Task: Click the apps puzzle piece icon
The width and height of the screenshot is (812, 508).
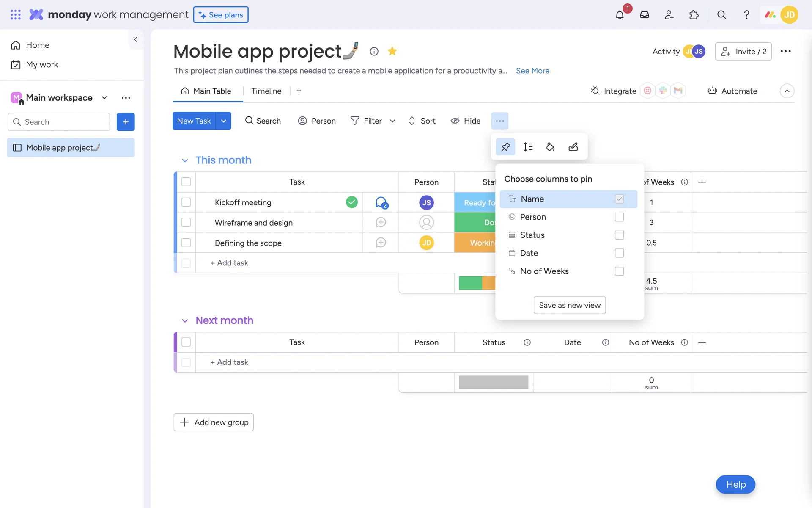Action: (694, 15)
